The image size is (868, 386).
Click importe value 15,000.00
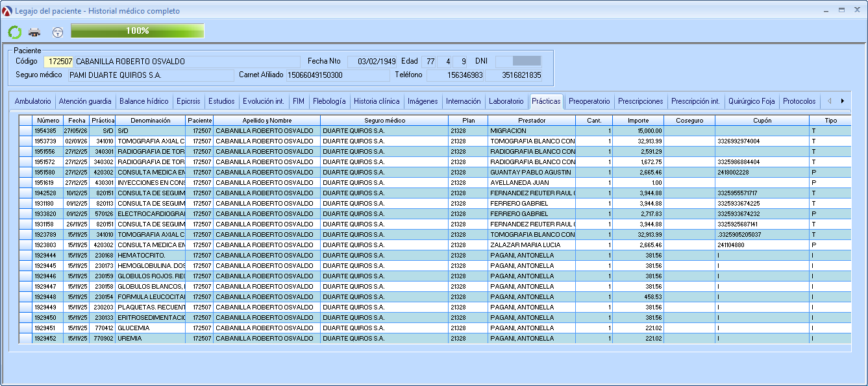click(x=638, y=131)
